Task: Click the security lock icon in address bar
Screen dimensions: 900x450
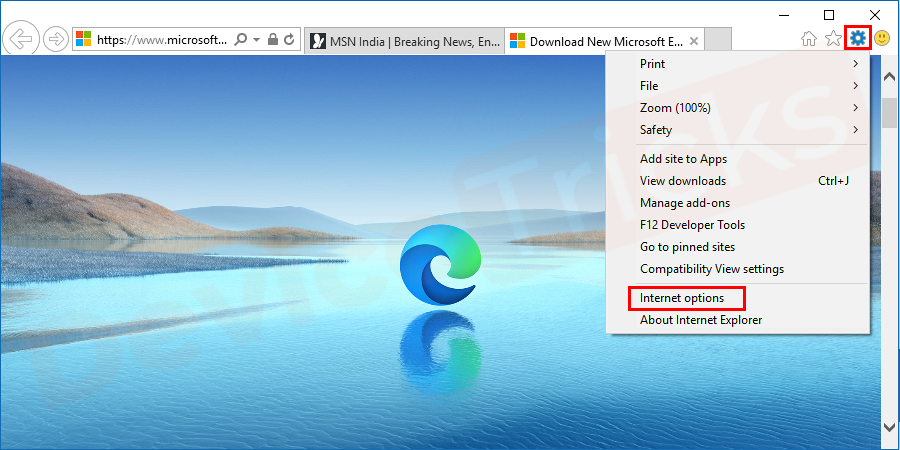Action: 273,39
